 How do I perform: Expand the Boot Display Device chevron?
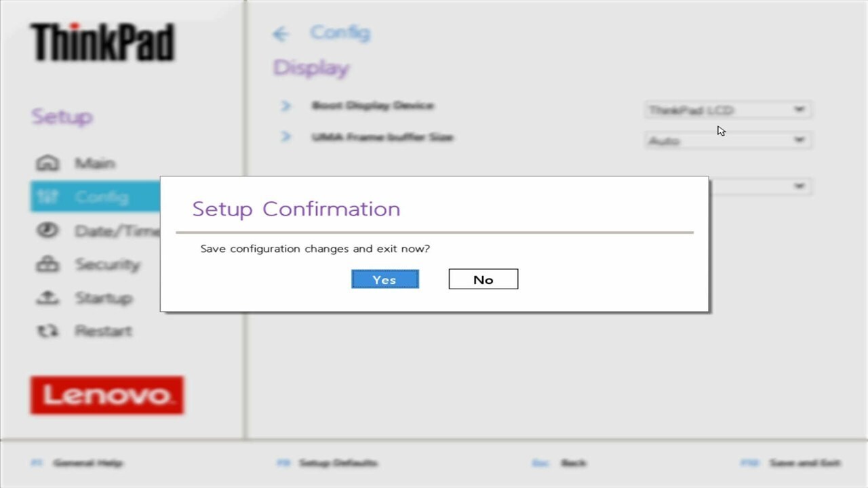point(285,106)
